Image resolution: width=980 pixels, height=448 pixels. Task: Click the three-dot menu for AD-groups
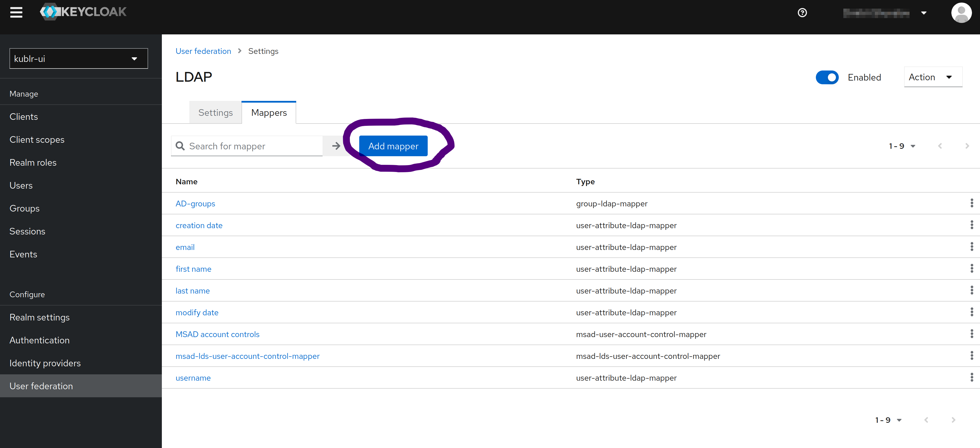point(971,203)
